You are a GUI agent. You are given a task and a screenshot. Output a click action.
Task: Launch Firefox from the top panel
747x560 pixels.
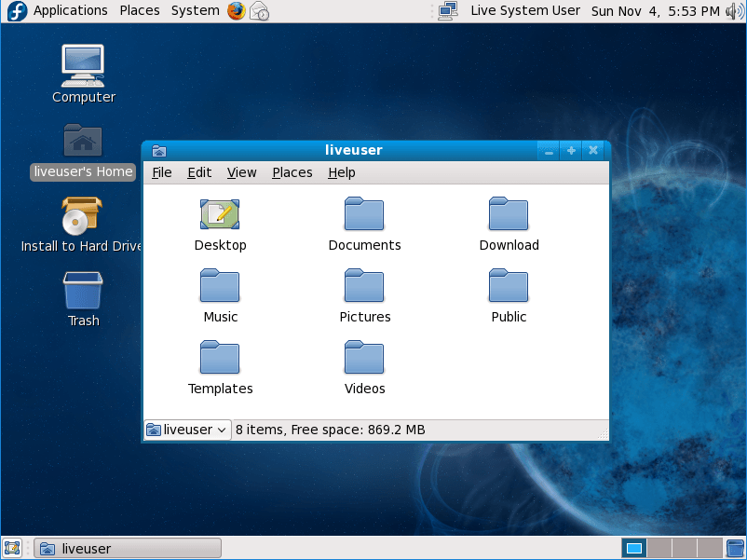coord(236,10)
